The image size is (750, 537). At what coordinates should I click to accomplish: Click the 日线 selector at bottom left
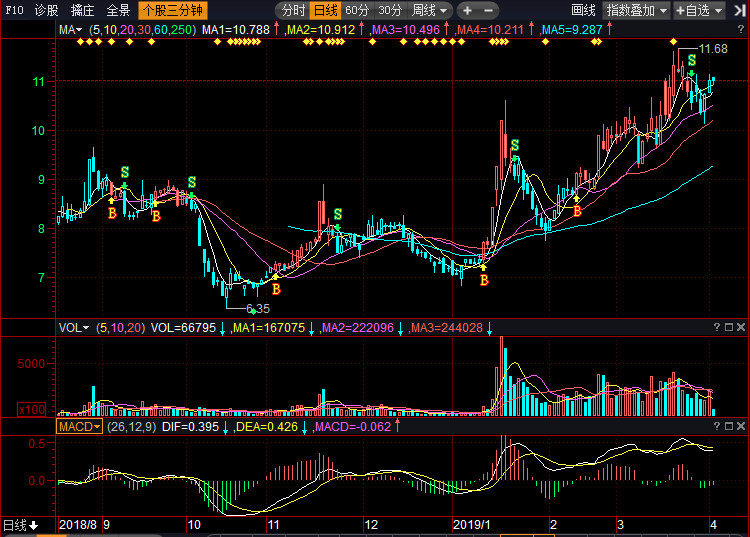click(x=20, y=525)
